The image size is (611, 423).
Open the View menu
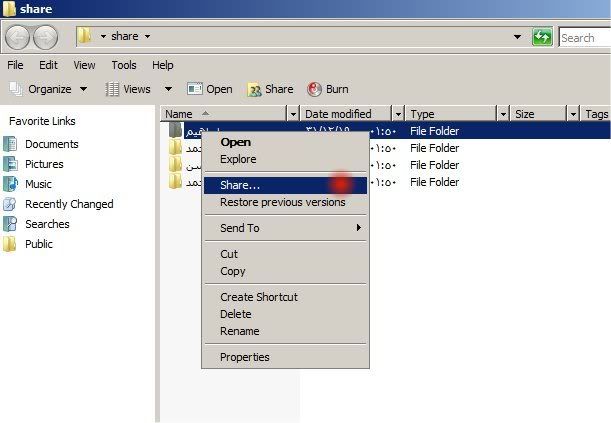(84, 65)
